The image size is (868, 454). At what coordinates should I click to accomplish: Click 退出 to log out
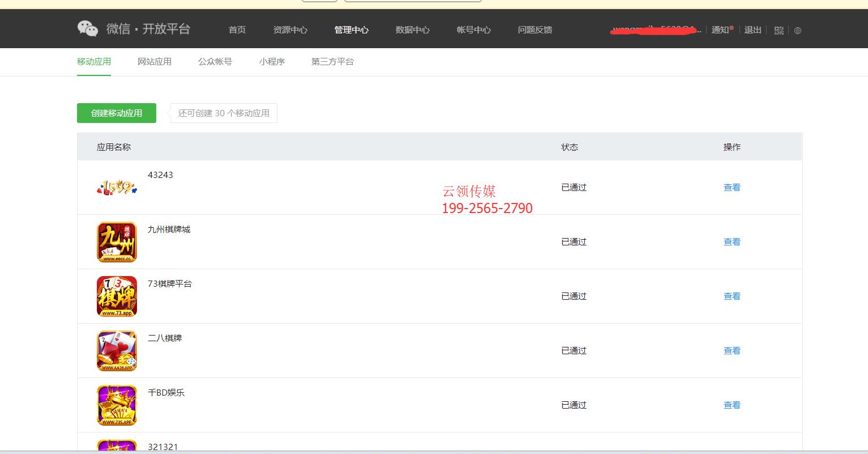(x=752, y=29)
